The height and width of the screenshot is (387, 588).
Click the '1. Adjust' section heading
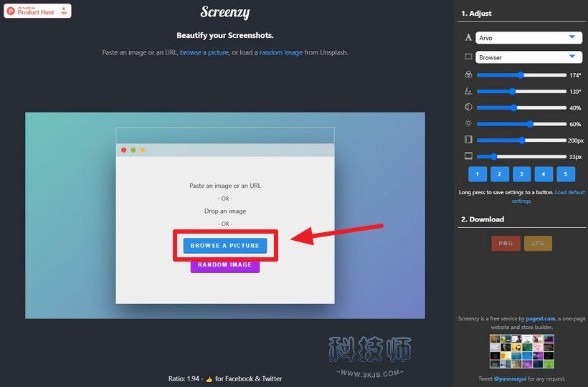pos(476,14)
